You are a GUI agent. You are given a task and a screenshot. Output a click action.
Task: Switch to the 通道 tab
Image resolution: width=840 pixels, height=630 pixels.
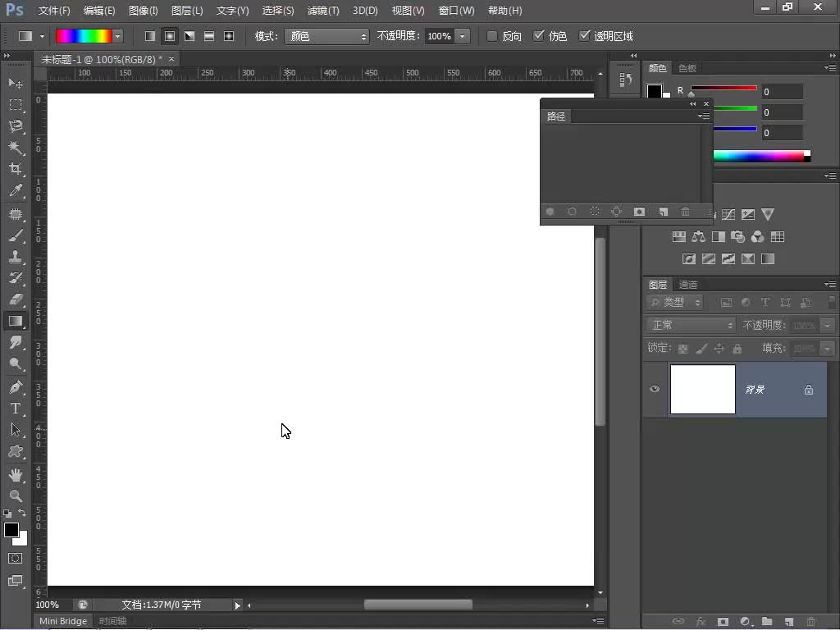pos(688,285)
